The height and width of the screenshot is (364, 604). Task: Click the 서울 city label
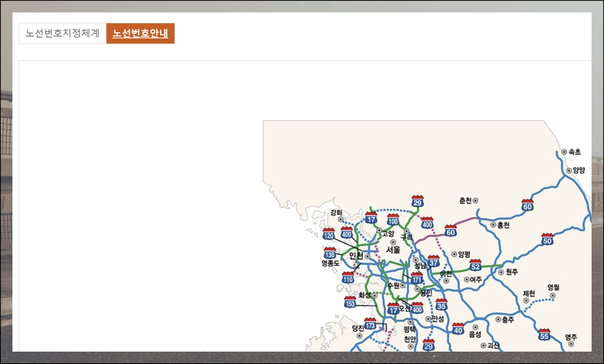click(x=393, y=250)
